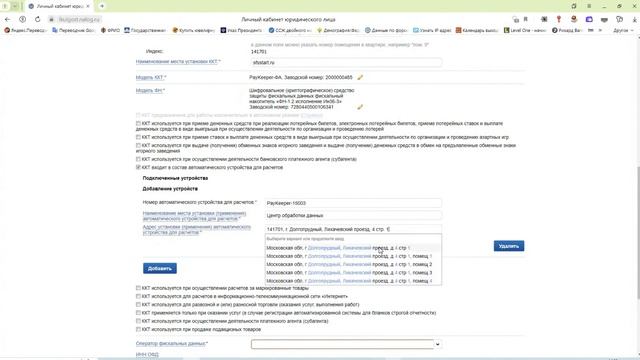Click the site address in URL bar
The width and height of the screenshot is (640, 360).
point(79,19)
